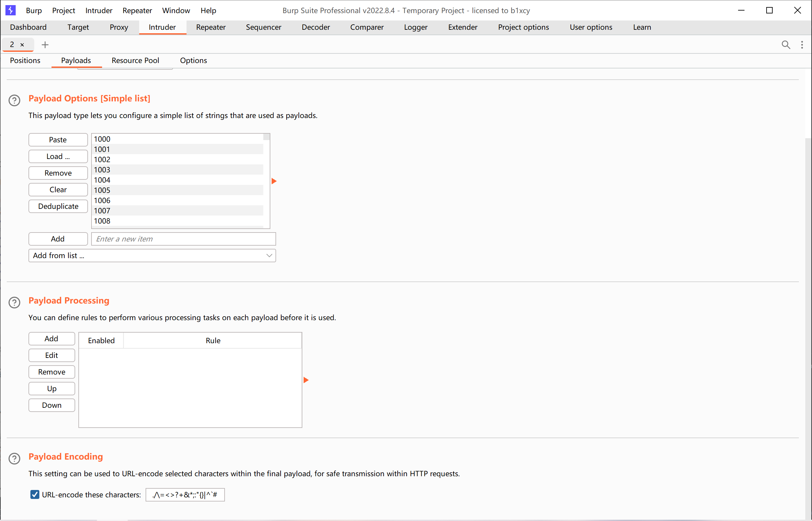Click the Paste button

tap(58, 140)
